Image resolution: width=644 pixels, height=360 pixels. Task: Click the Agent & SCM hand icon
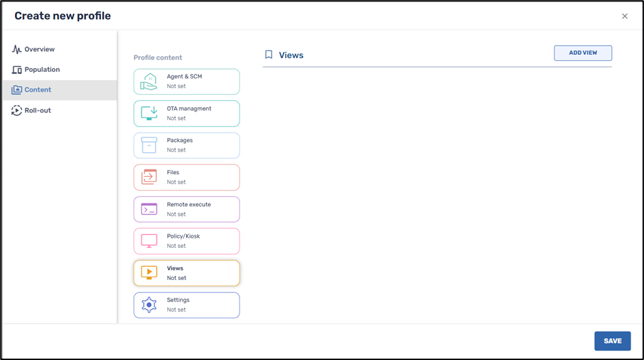tap(149, 82)
